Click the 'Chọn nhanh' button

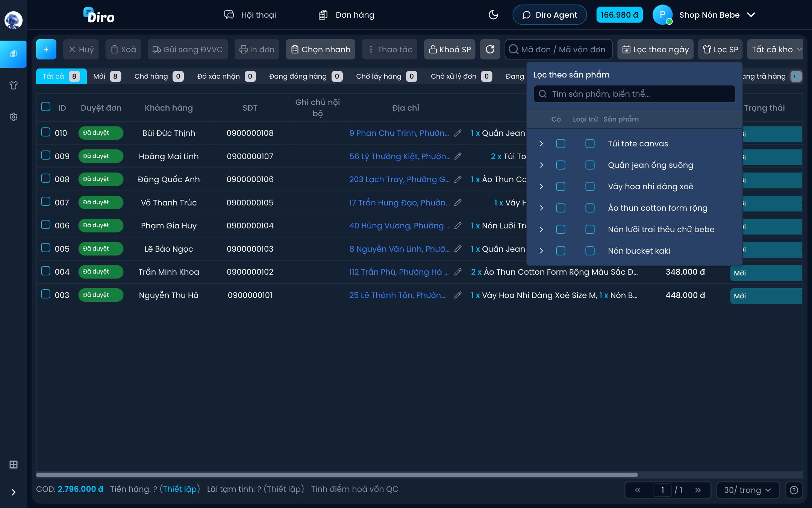click(x=321, y=49)
